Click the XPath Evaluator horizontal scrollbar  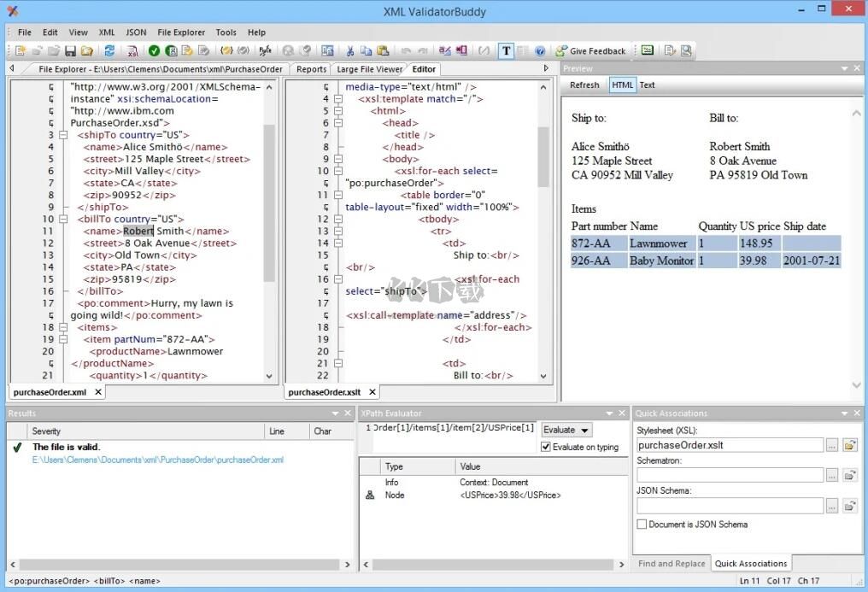tap(491, 565)
